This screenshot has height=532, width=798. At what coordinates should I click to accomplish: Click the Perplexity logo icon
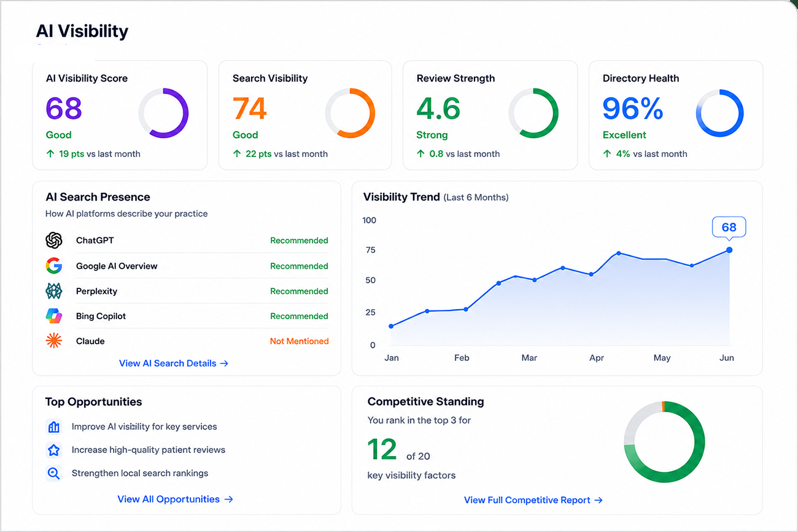[54, 291]
